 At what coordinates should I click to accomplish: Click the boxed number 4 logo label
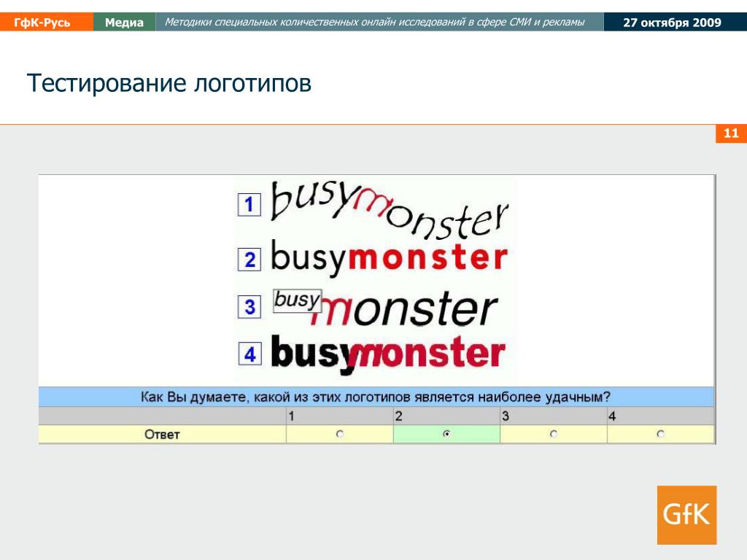(x=249, y=354)
